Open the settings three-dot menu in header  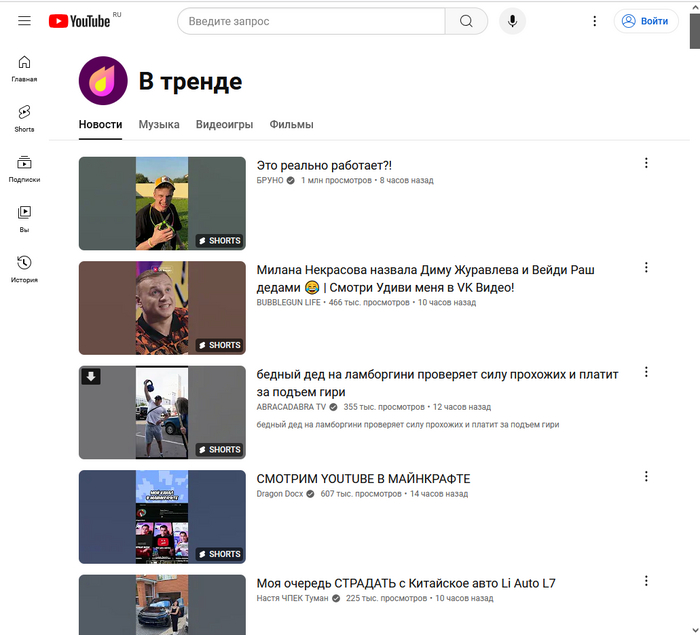tap(594, 21)
